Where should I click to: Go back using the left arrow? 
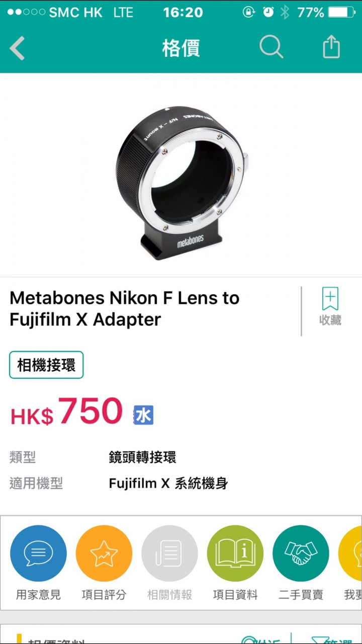click(17, 48)
